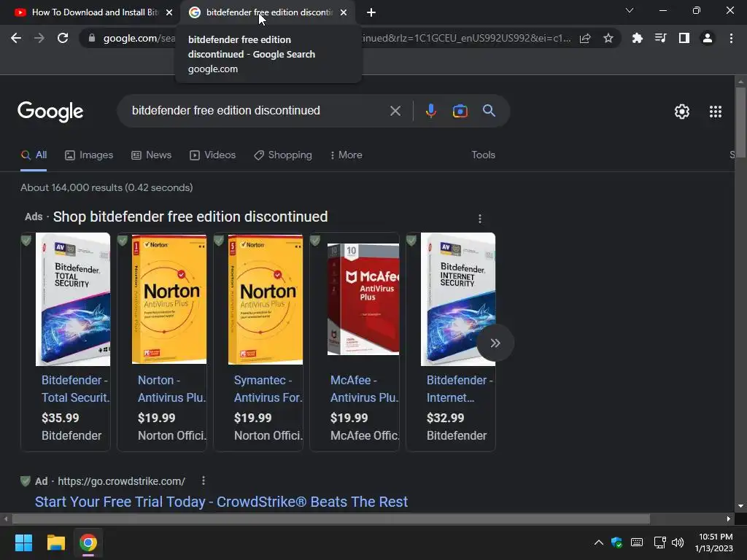Open the search Tools options
Viewport: 747px width, 560px height.
[483, 155]
